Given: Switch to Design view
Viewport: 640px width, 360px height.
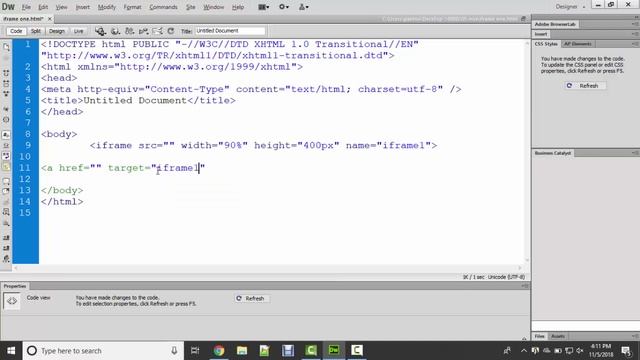Looking at the screenshot, I should [57, 31].
